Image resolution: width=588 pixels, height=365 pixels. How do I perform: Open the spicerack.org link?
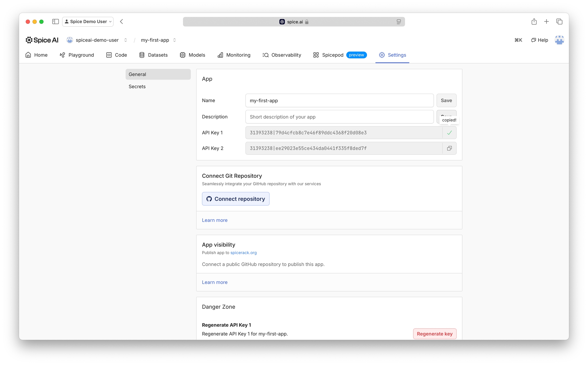coord(243,253)
